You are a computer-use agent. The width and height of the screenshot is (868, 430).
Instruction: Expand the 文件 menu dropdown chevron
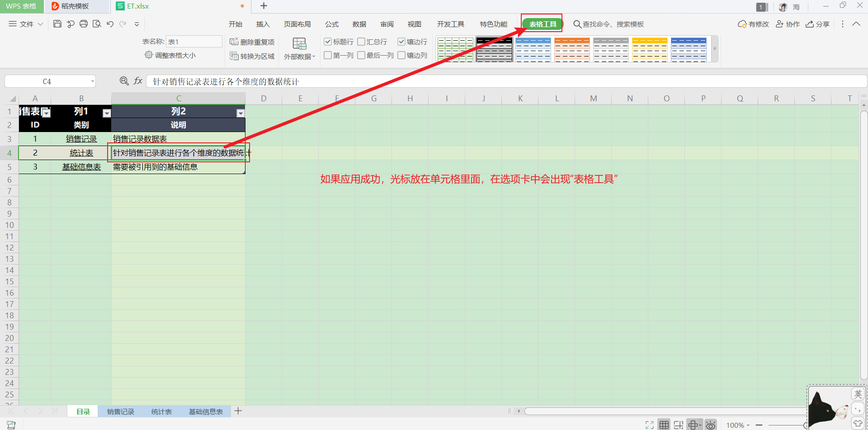[40, 24]
